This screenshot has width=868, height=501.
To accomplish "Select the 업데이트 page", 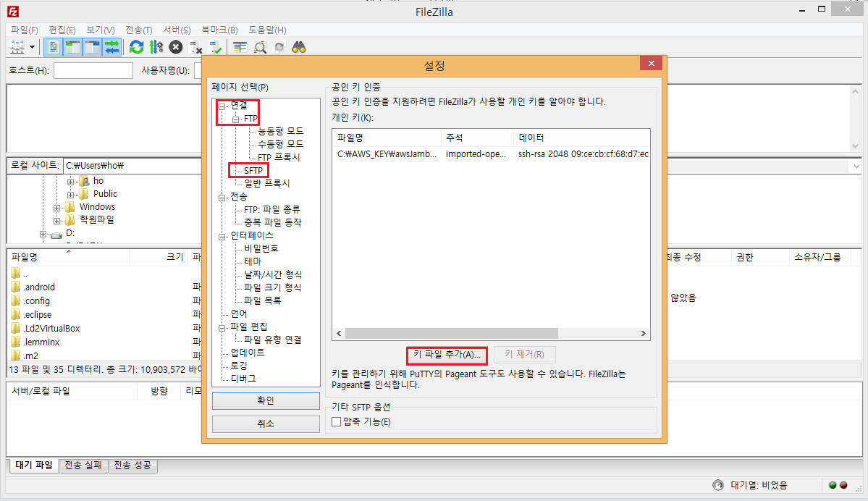I will 248,353.
